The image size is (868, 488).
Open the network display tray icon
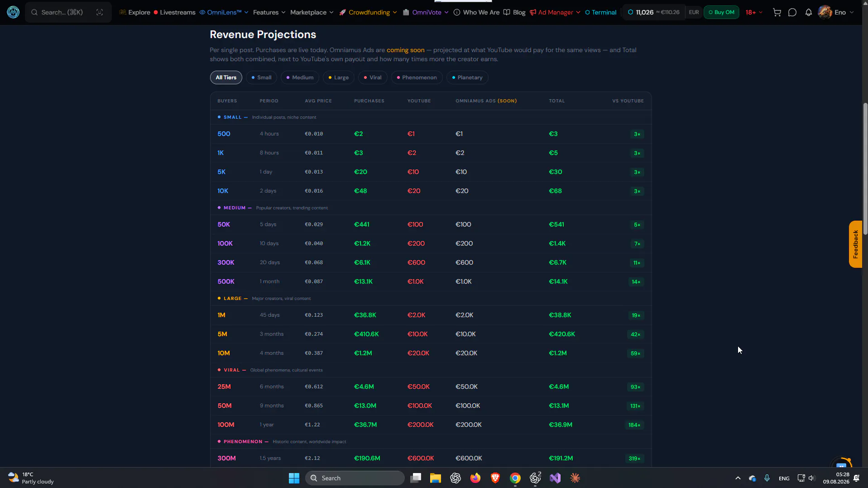(801, 478)
